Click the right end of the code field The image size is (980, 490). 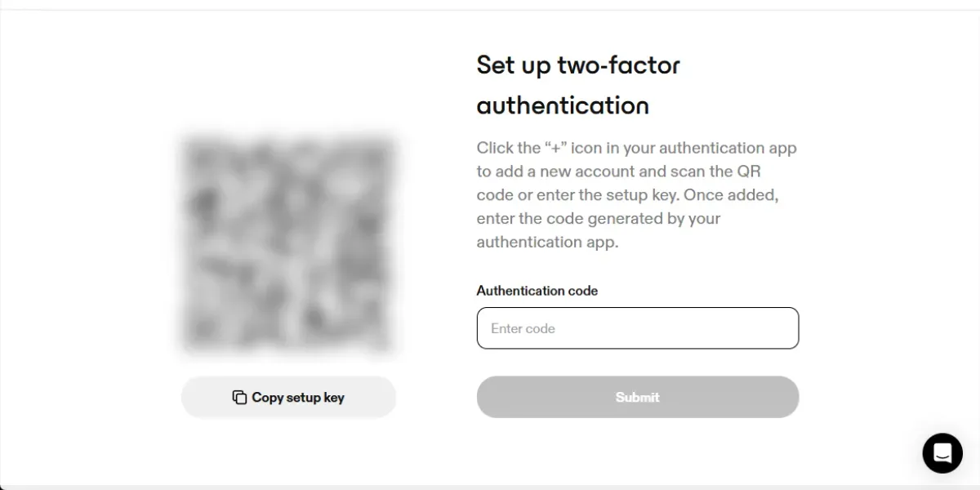(784, 328)
